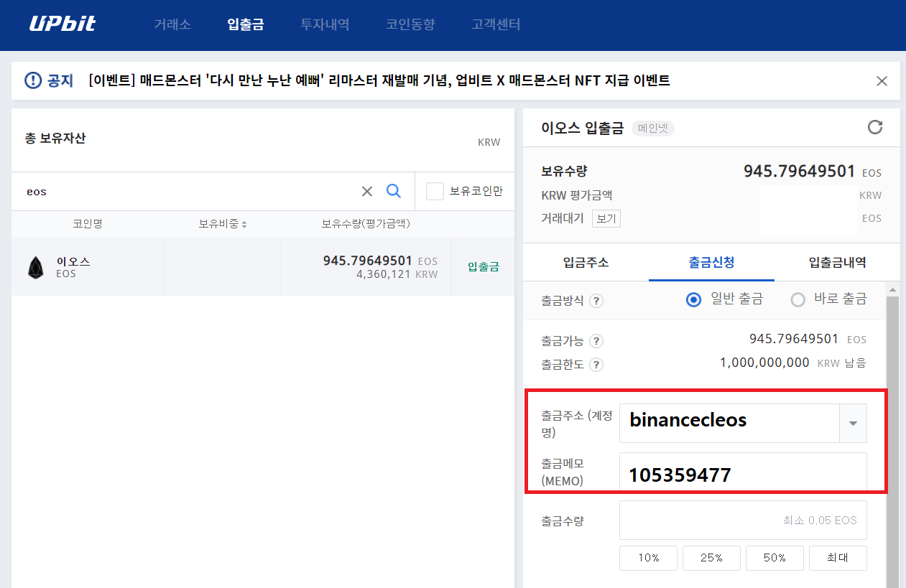Viewport: 906px width, 588px height.
Task: Select the 일반 출금 radio button
Action: 693,300
